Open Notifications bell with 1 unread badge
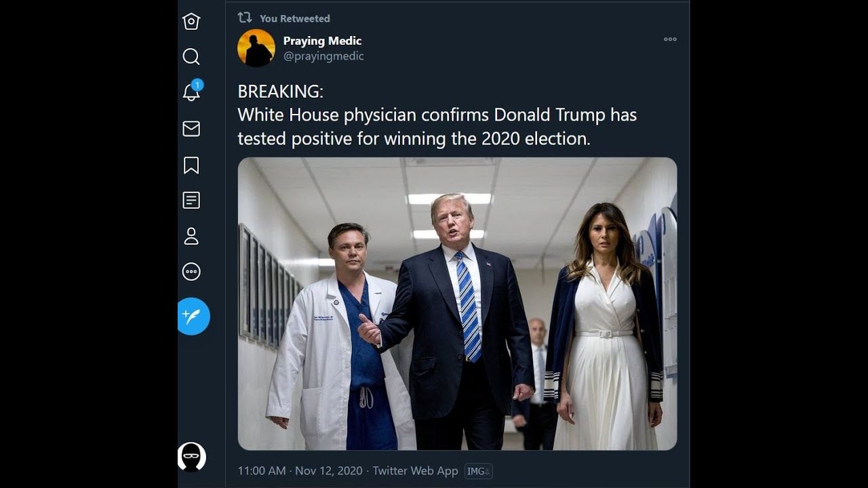This screenshot has width=868, height=488. (x=192, y=92)
